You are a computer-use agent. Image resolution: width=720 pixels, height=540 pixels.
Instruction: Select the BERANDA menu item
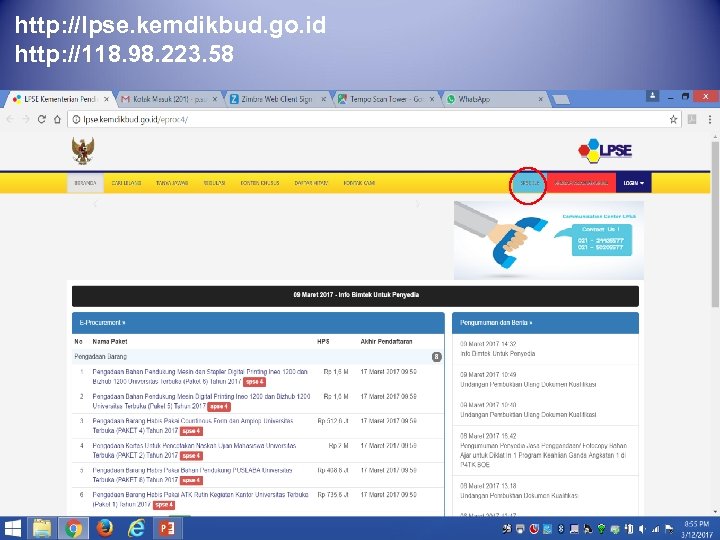(85, 183)
